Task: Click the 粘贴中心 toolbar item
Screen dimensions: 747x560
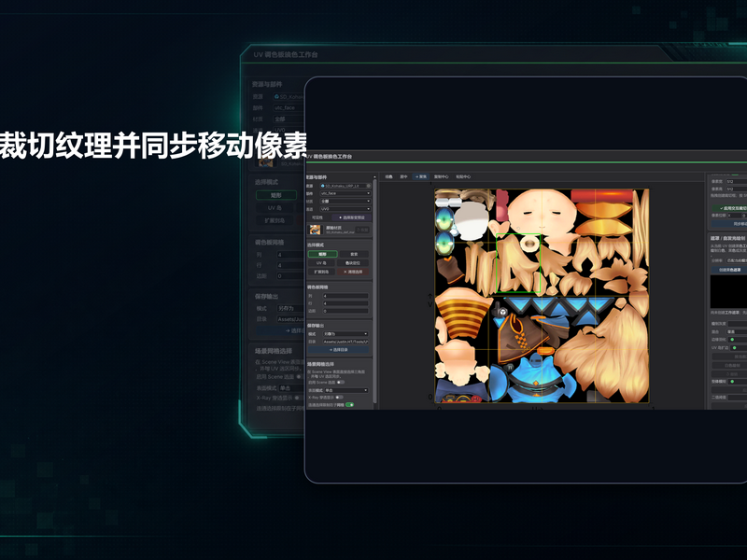Action: pyautogui.click(x=463, y=176)
